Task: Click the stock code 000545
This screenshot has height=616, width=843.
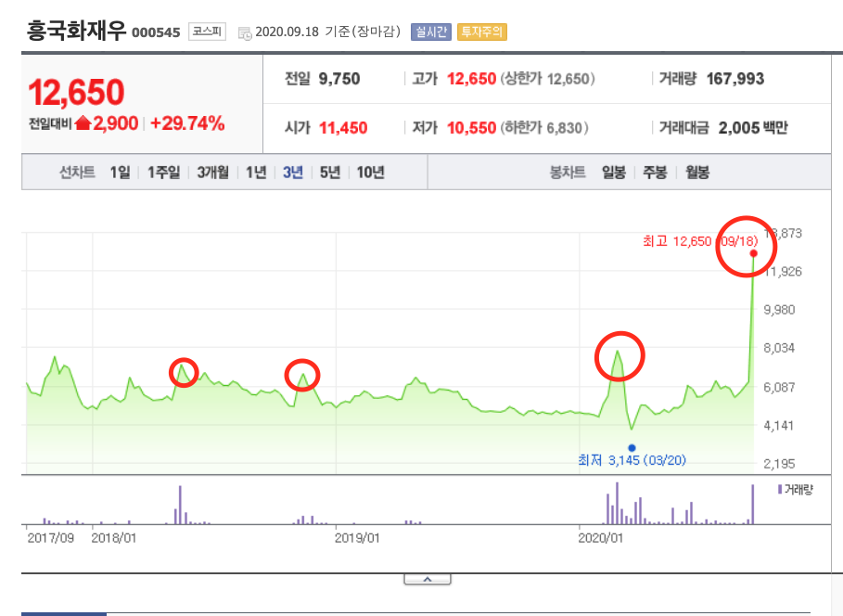Action: (x=156, y=32)
